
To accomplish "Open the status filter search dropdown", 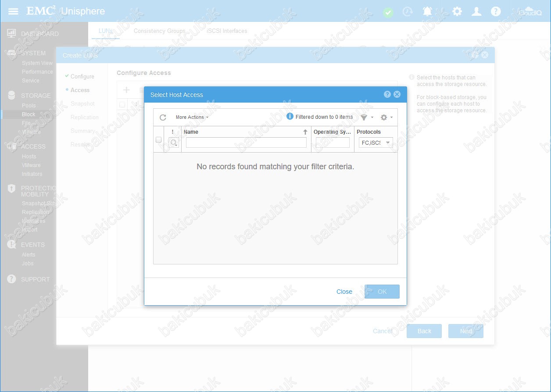I will coord(174,143).
